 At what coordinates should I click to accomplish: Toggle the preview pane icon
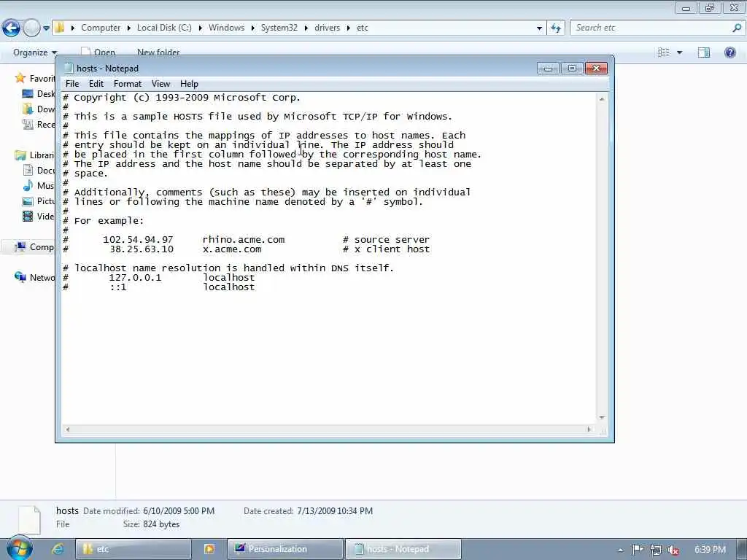click(704, 52)
